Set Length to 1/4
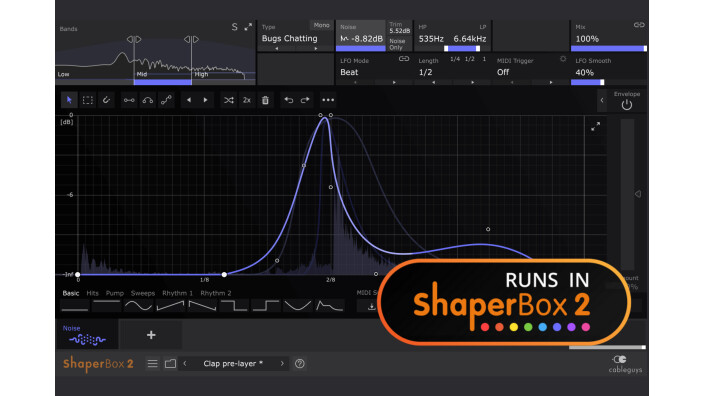 [x=455, y=59]
